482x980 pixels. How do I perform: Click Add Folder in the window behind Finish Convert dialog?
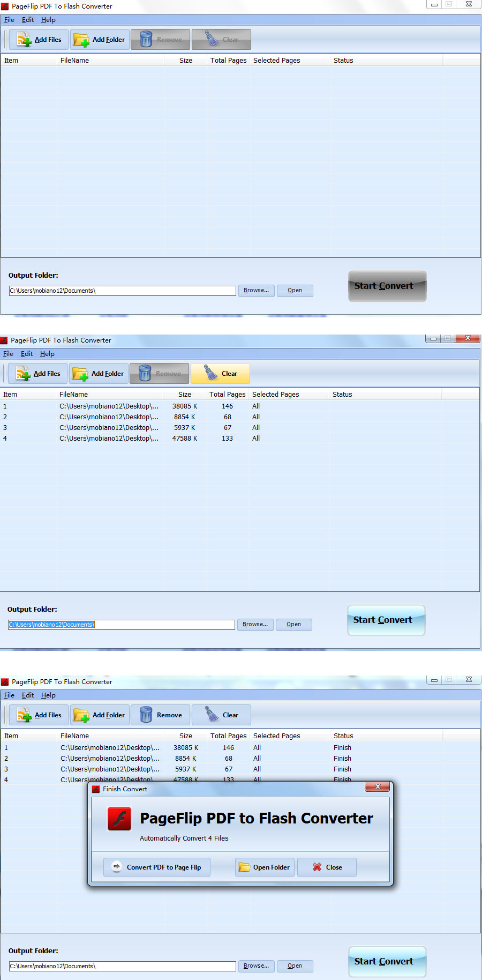pyautogui.click(x=100, y=715)
